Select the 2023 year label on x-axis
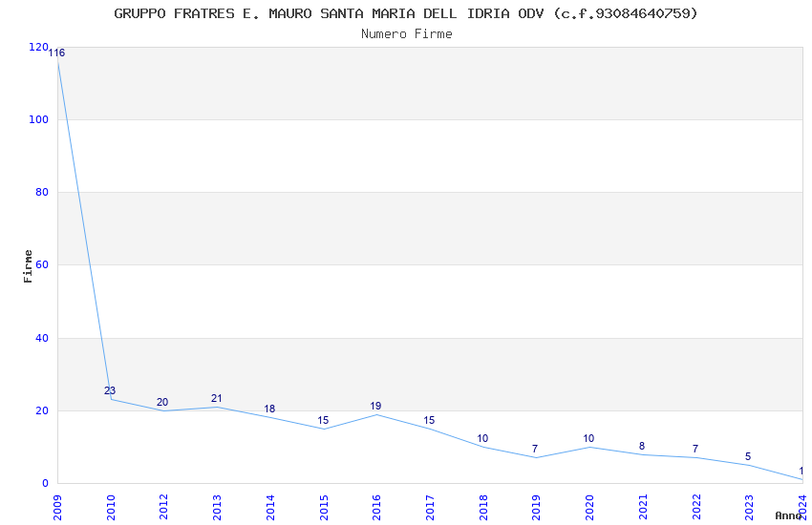The image size is (812, 525). 749,508
